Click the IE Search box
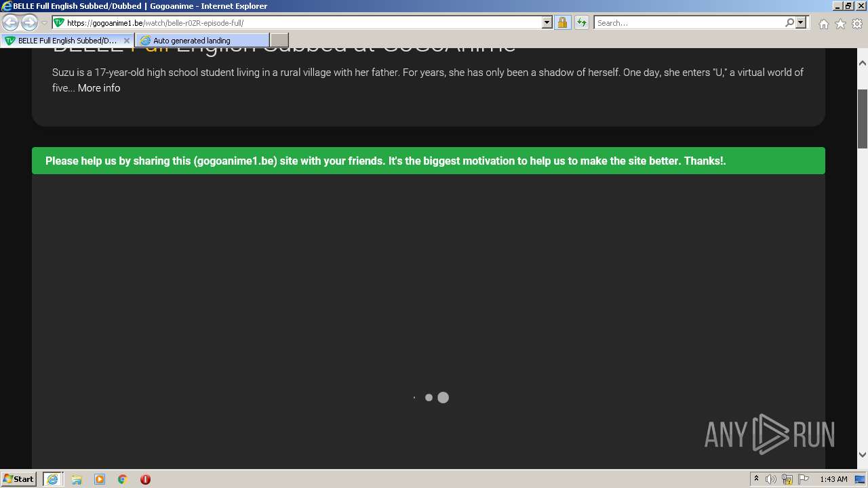Screen dimensions: 868x488 coord(688,22)
